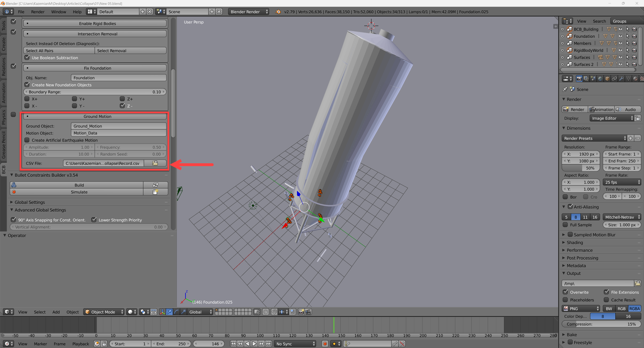Image resolution: width=644 pixels, height=348 pixels.
Task: Open the Object Mode dropdown
Action: [104, 312]
